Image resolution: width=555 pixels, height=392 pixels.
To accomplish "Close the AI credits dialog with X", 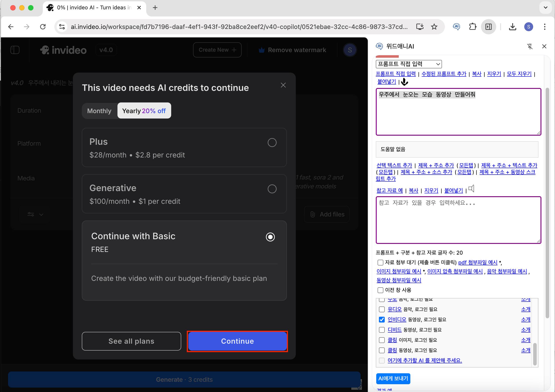I will point(283,85).
